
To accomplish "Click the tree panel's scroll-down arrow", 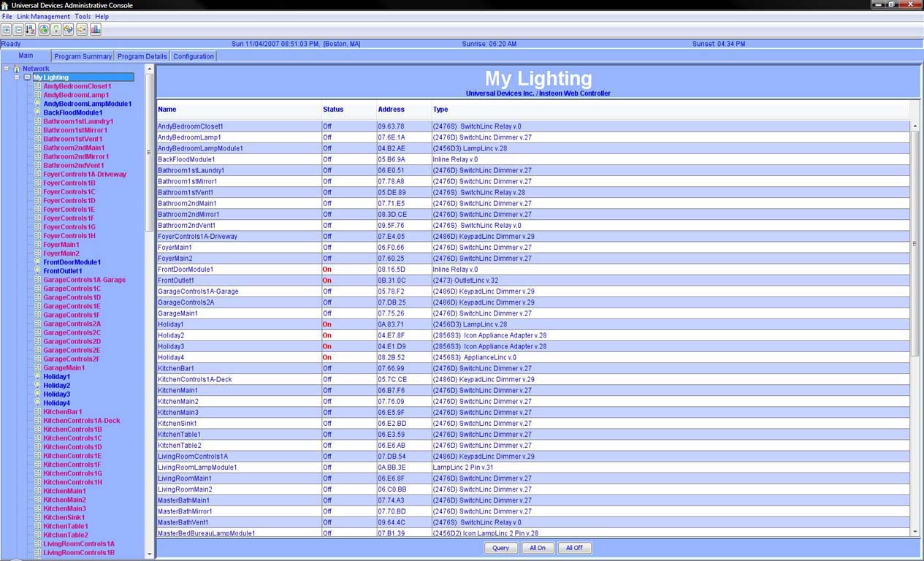I will coord(150,554).
